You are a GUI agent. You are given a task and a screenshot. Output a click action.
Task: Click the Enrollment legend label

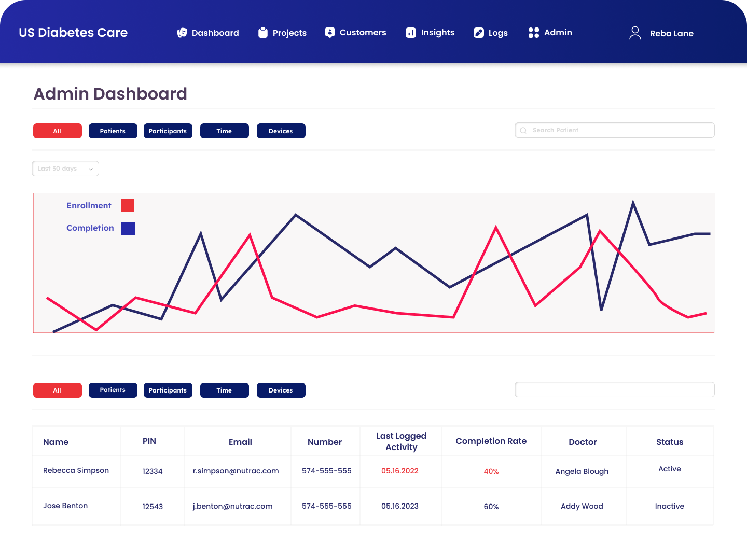pyautogui.click(x=89, y=205)
